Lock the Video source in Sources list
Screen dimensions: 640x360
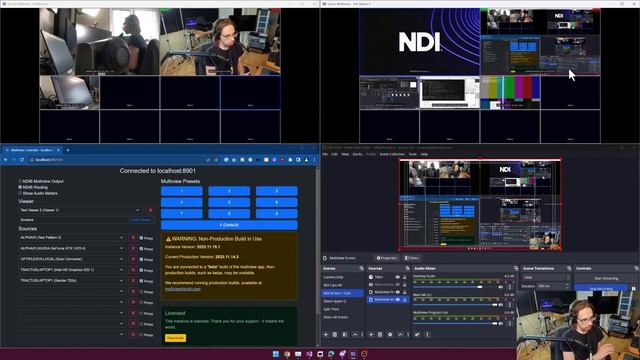pos(404,277)
